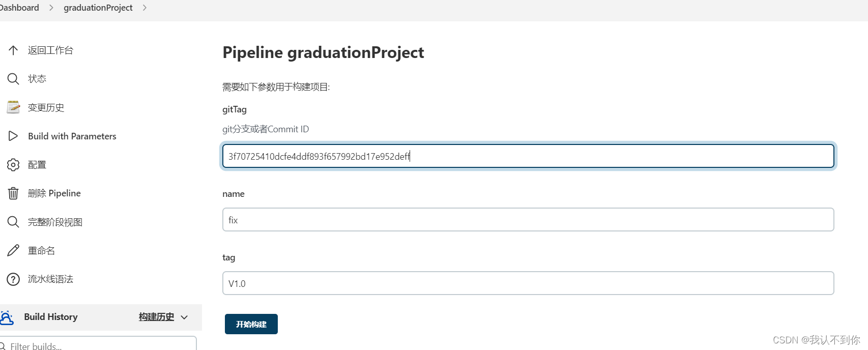The height and width of the screenshot is (350, 868).
Task: Focus the gitTag commit ID field
Action: [x=528, y=156]
